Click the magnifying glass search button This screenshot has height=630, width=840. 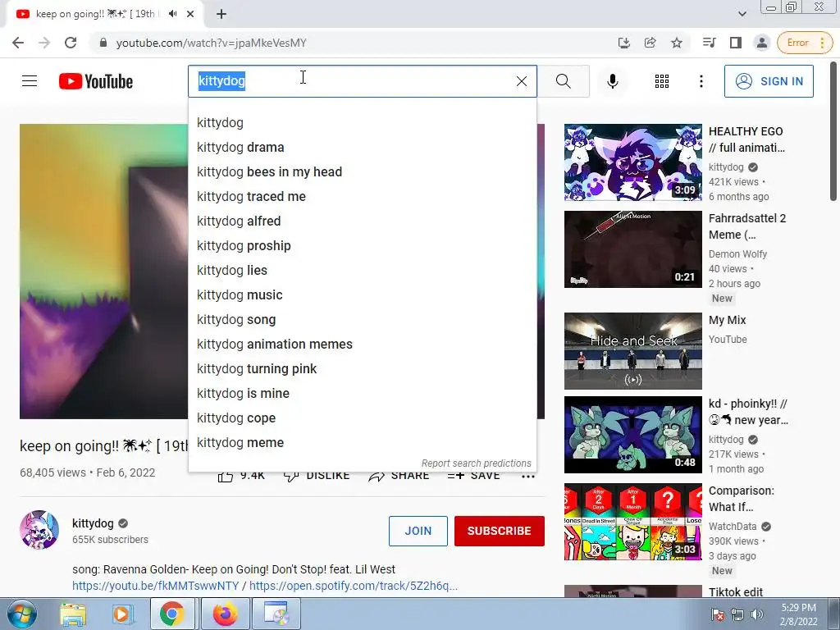click(x=563, y=81)
